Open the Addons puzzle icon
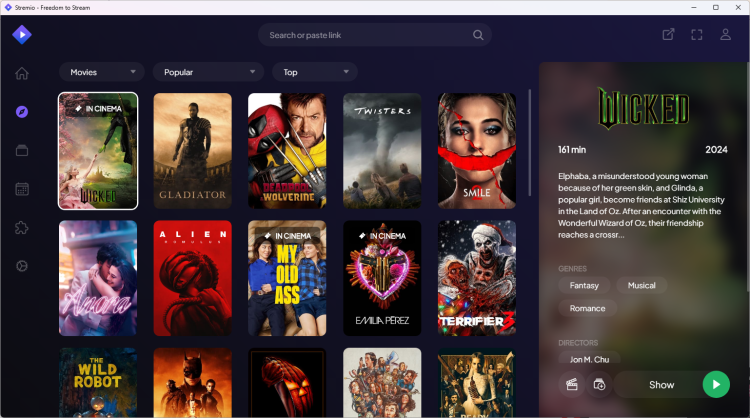Viewport: 750px width, 418px height. point(22,228)
